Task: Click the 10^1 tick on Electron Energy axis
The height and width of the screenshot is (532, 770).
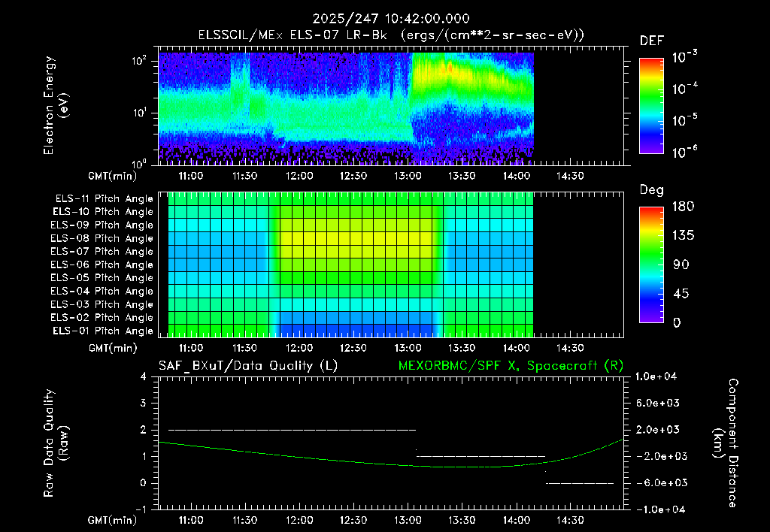Action: click(x=139, y=113)
